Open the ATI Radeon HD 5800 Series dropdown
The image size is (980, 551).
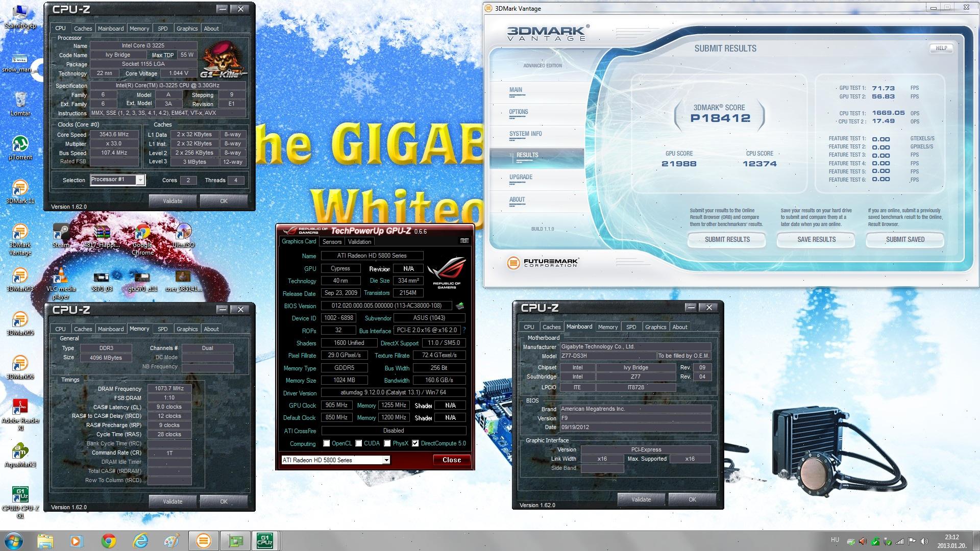point(335,460)
